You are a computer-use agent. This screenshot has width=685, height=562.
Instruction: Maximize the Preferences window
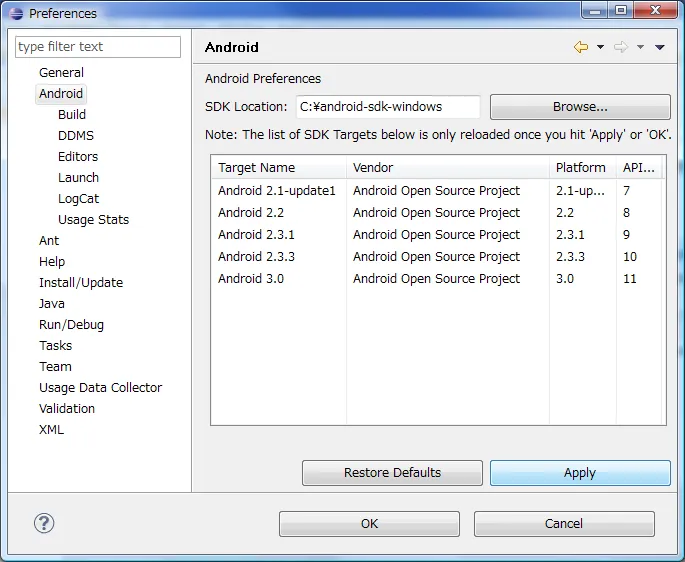point(621,10)
